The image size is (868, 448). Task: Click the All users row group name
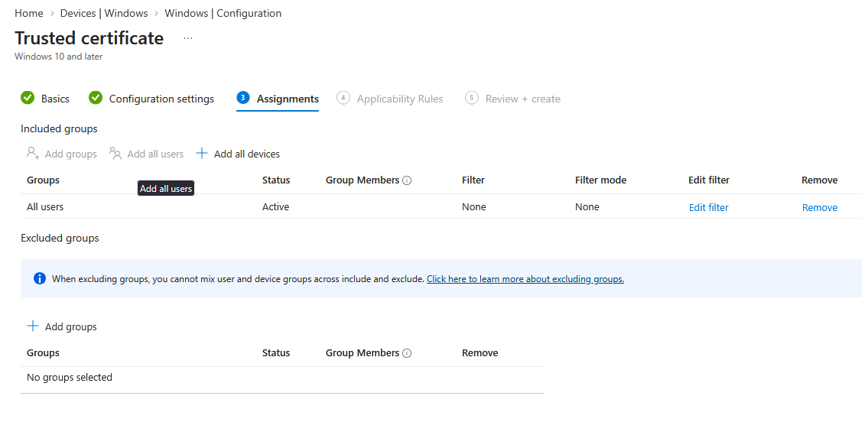(x=45, y=207)
